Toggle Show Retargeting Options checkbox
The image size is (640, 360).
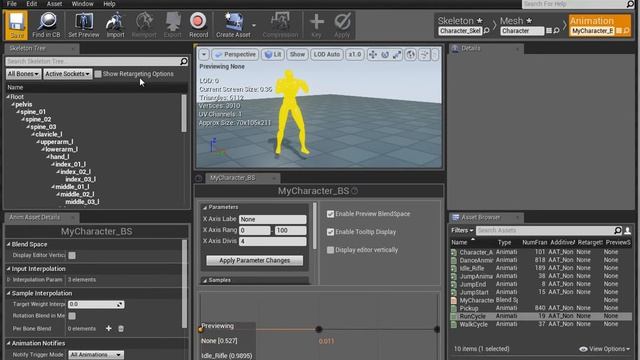click(98, 74)
